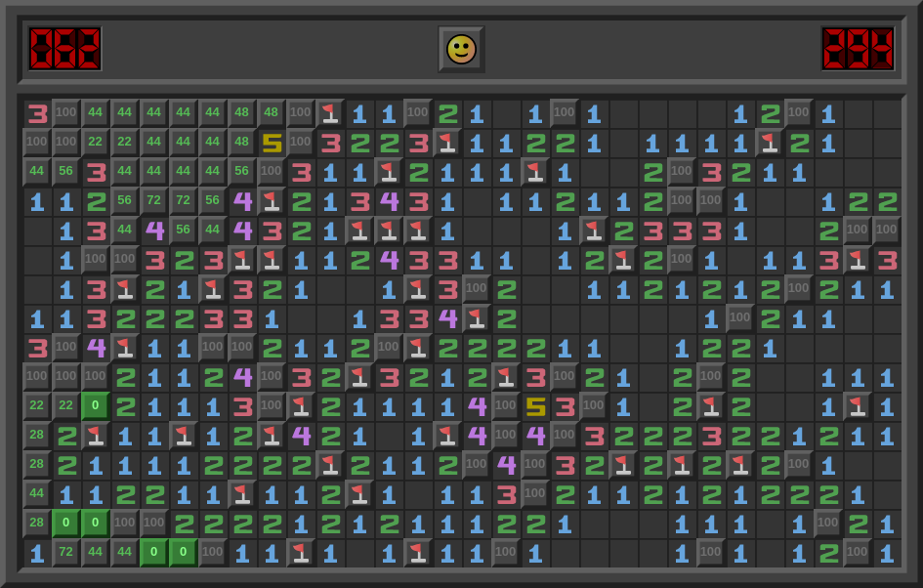Reveal the 100 cell right of the top-left 3

[x=66, y=113]
